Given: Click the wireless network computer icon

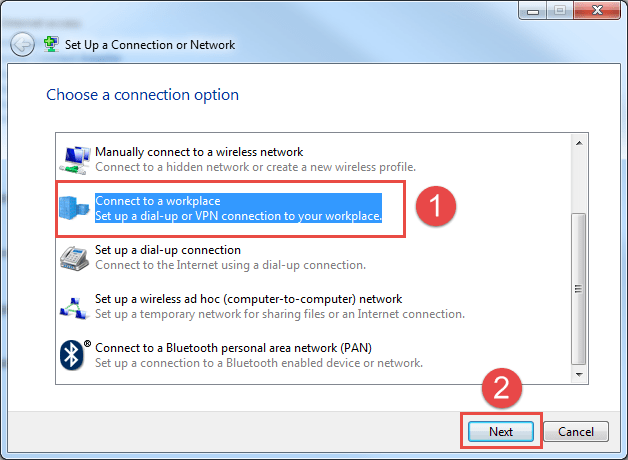Looking at the screenshot, I should click(x=74, y=160).
